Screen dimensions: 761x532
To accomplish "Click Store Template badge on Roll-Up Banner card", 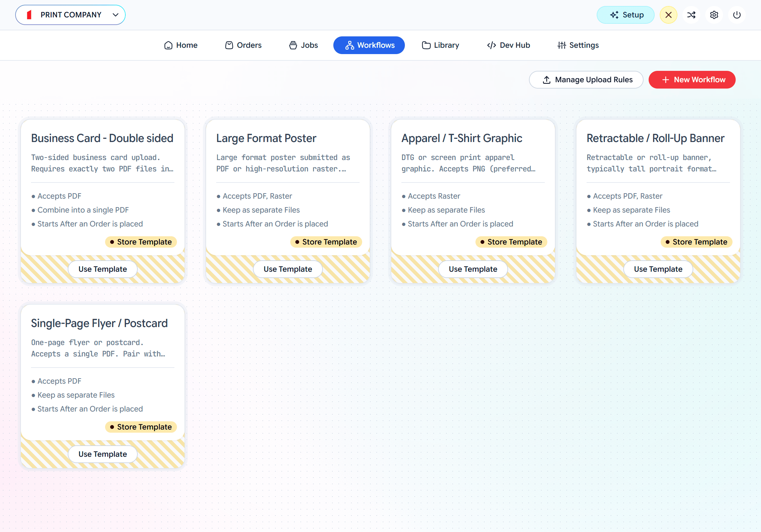I will [x=696, y=242].
